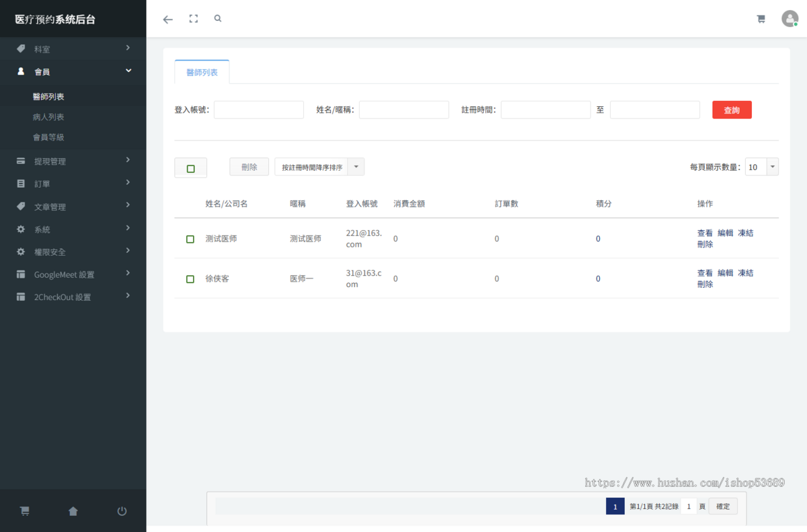Expand the 文章管理 chevron
807x532 pixels.
128,205
